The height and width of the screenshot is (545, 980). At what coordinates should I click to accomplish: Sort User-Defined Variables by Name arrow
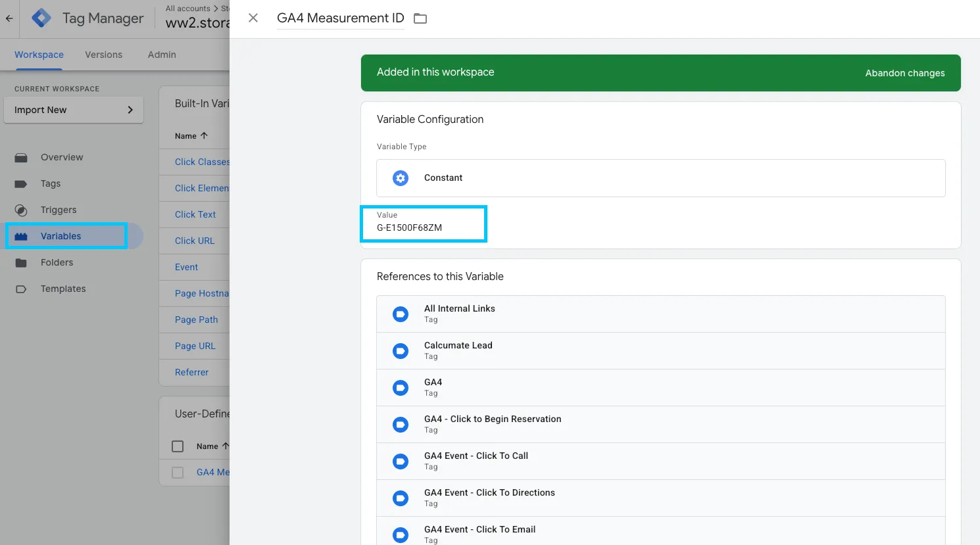(226, 446)
